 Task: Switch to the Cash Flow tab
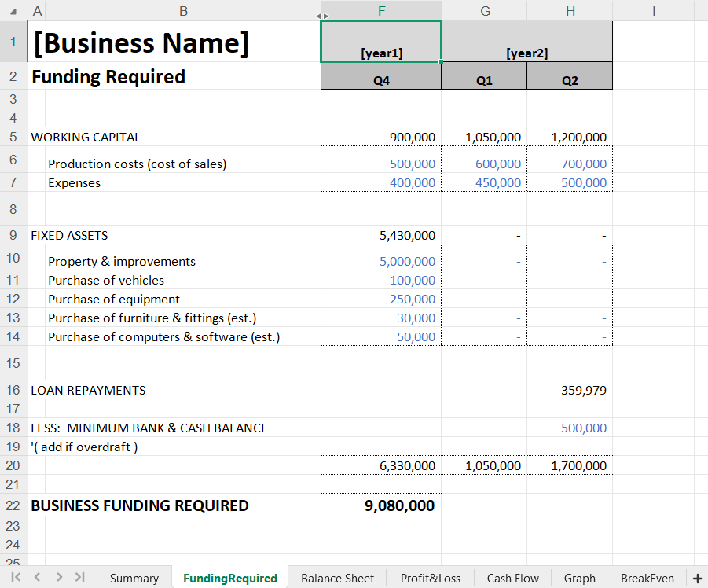512,578
